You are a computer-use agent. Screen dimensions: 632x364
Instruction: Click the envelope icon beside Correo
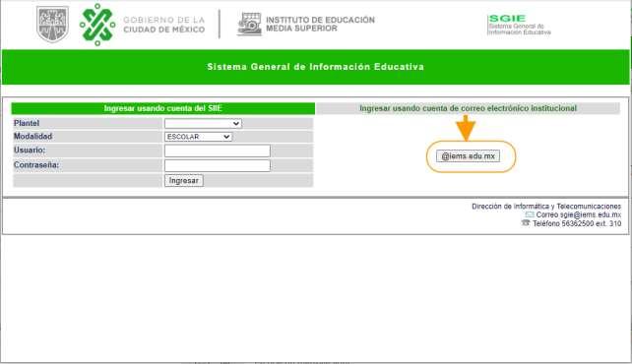[x=530, y=214]
